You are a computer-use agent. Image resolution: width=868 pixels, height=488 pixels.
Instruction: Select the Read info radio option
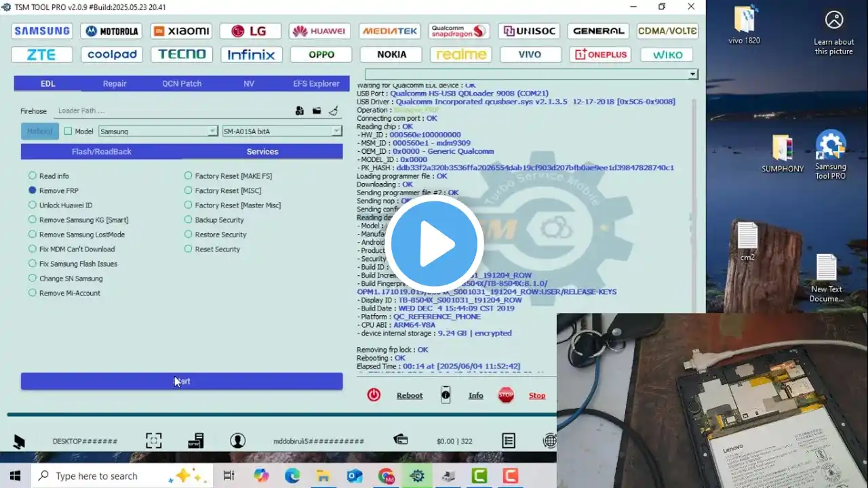pyautogui.click(x=49, y=176)
